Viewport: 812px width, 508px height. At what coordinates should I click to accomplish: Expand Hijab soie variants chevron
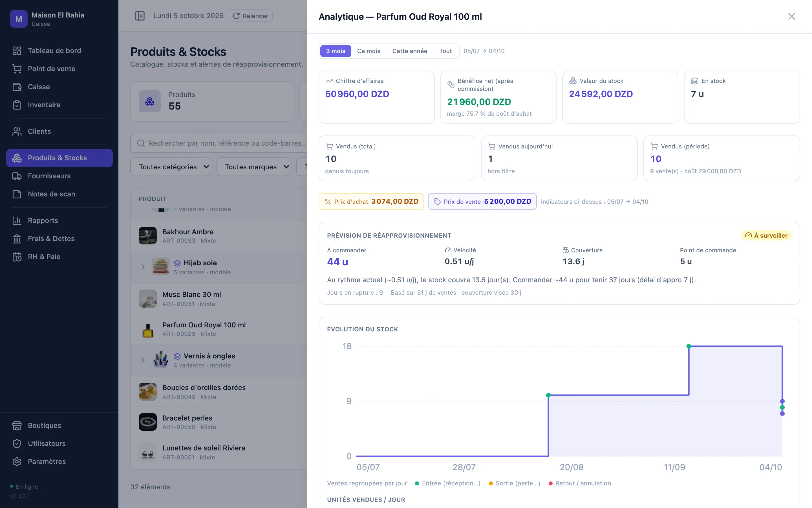143,267
